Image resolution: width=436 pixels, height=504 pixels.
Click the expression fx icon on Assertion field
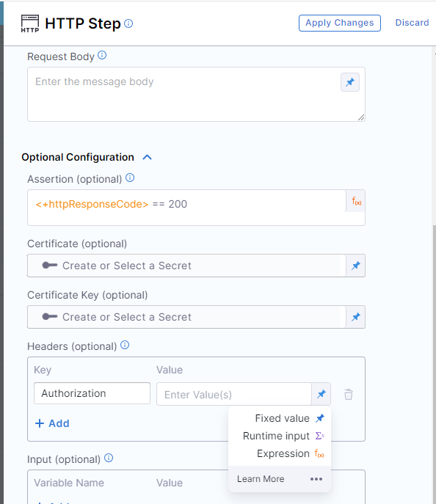tap(356, 201)
